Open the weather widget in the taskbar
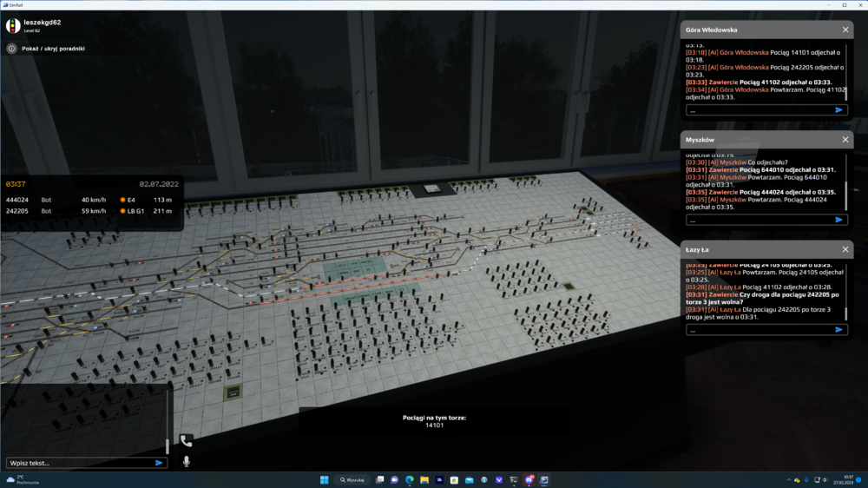This screenshot has width=868, height=488. tap(23, 479)
